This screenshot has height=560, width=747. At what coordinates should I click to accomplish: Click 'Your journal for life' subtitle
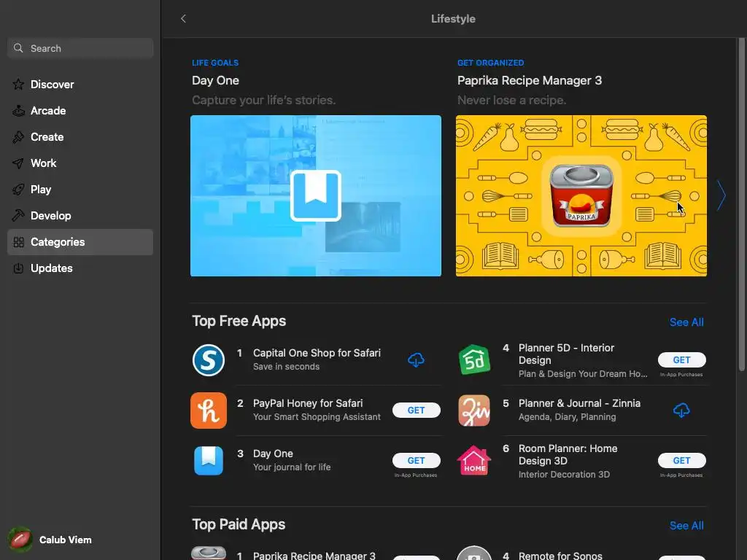pos(292,467)
